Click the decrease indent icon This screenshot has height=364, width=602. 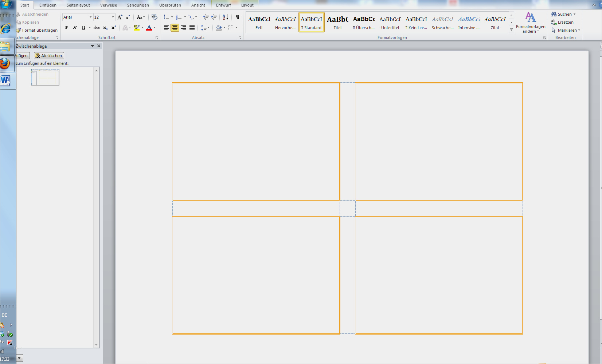pos(206,17)
